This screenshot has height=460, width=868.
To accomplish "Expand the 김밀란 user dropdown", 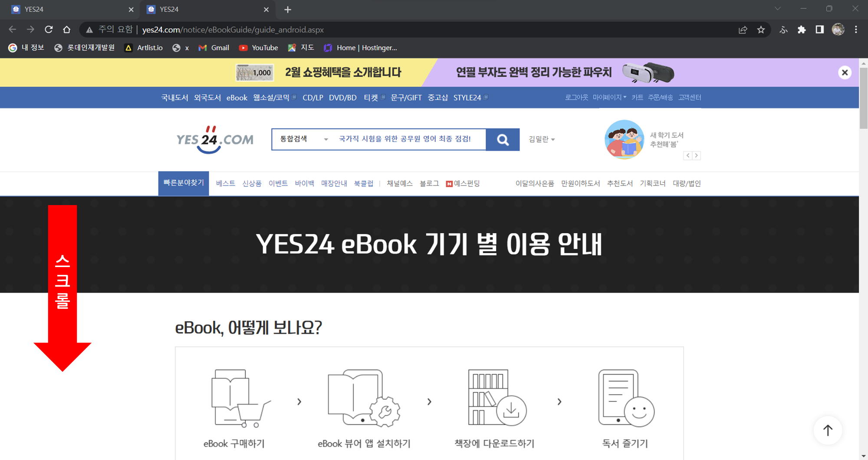I will (542, 139).
